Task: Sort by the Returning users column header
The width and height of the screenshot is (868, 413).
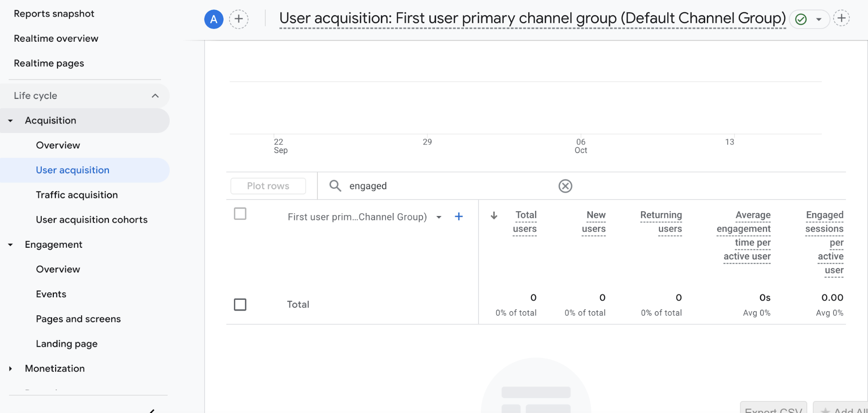Action: (x=661, y=222)
